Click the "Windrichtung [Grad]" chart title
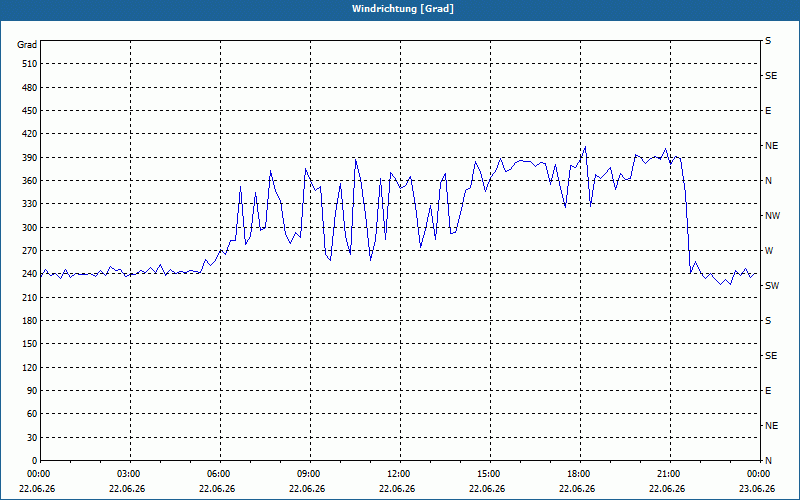The image size is (800, 500). [x=403, y=9]
